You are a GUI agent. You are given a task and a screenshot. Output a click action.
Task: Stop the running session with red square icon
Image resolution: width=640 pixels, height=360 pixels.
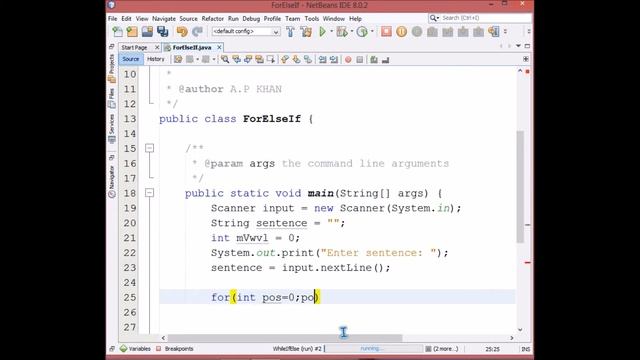(x=386, y=31)
